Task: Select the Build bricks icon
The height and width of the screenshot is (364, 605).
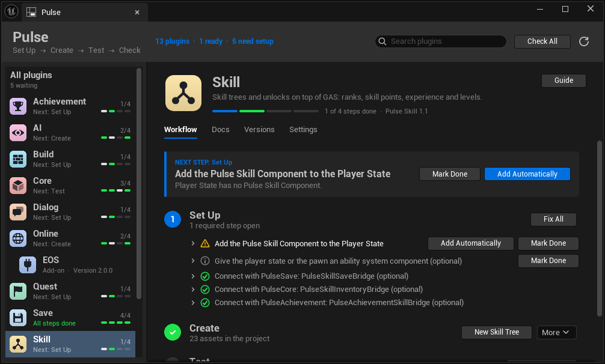Action: (x=18, y=159)
